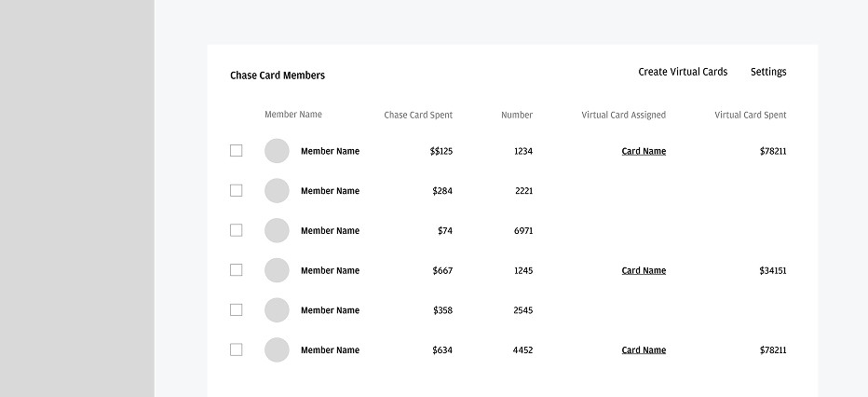
Task: Open Card Name link for member 1234
Action: tap(644, 151)
